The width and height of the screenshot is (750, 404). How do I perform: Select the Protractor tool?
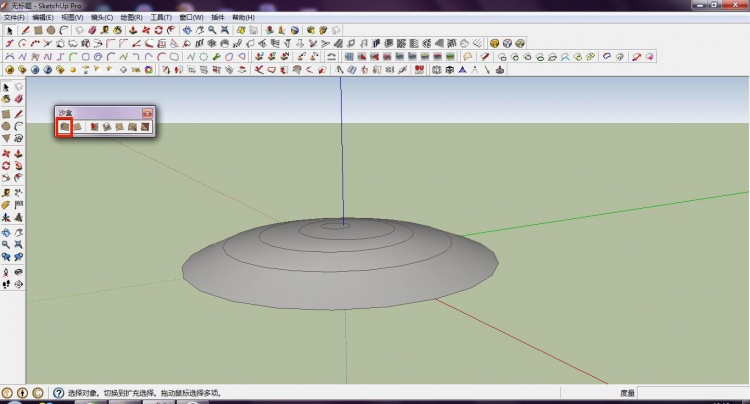pyautogui.click(x=6, y=205)
